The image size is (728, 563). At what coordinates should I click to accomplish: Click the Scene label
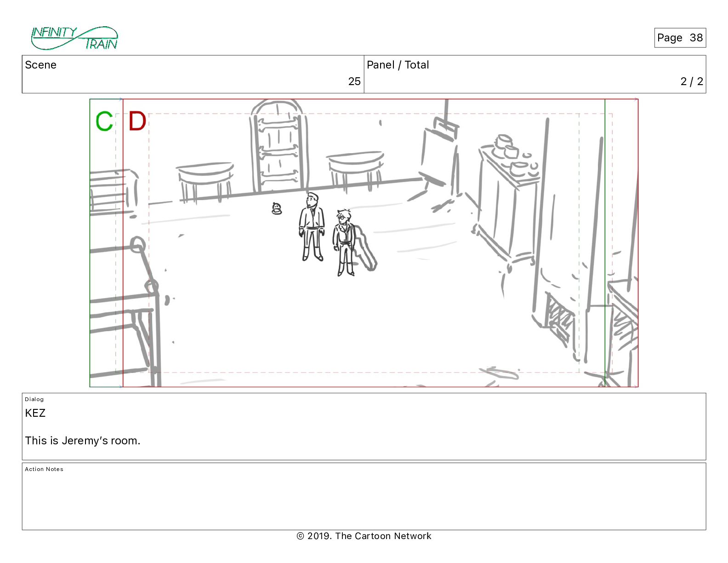pos(40,65)
